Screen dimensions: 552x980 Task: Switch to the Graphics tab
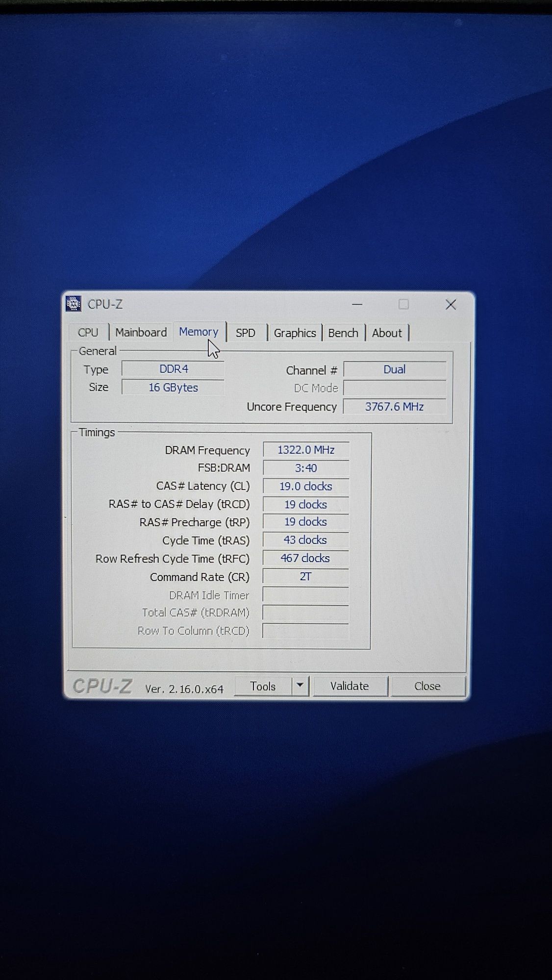(x=295, y=333)
